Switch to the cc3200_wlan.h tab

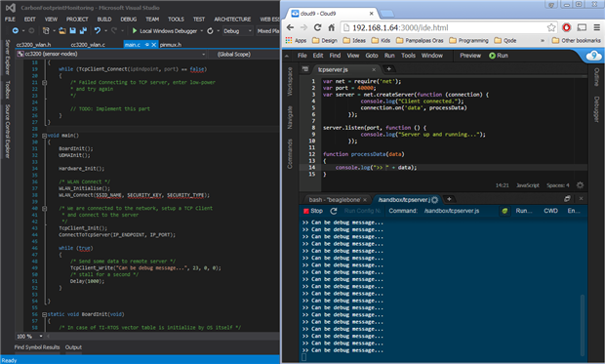tap(33, 45)
